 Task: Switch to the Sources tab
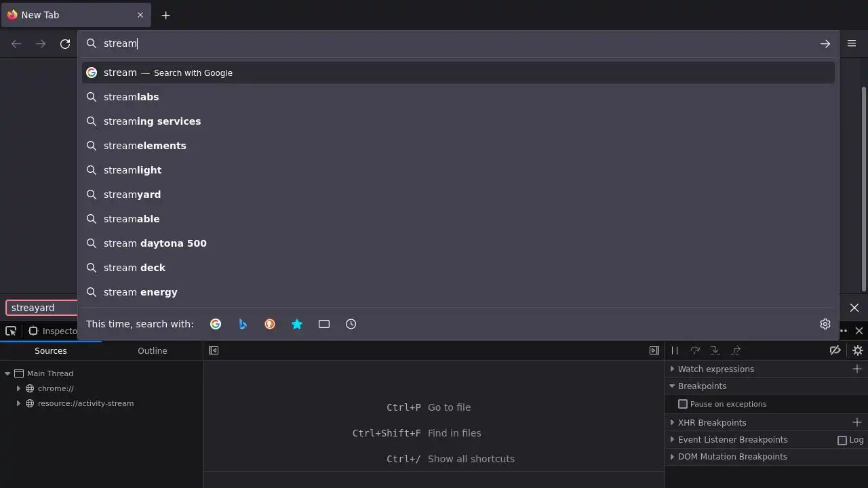pyautogui.click(x=51, y=350)
